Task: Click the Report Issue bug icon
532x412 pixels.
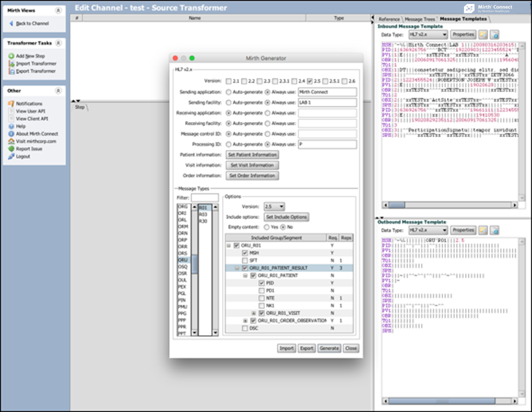Action: click(x=11, y=149)
